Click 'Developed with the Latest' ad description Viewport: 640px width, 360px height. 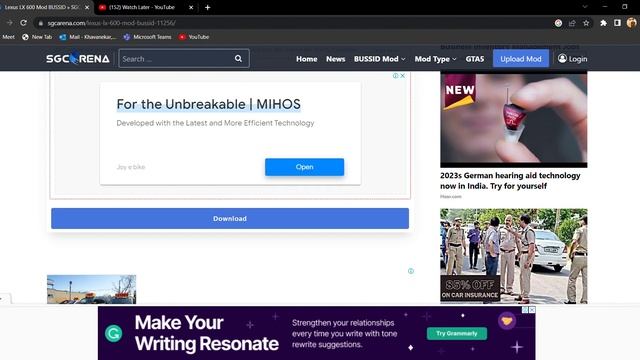pos(215,123)
